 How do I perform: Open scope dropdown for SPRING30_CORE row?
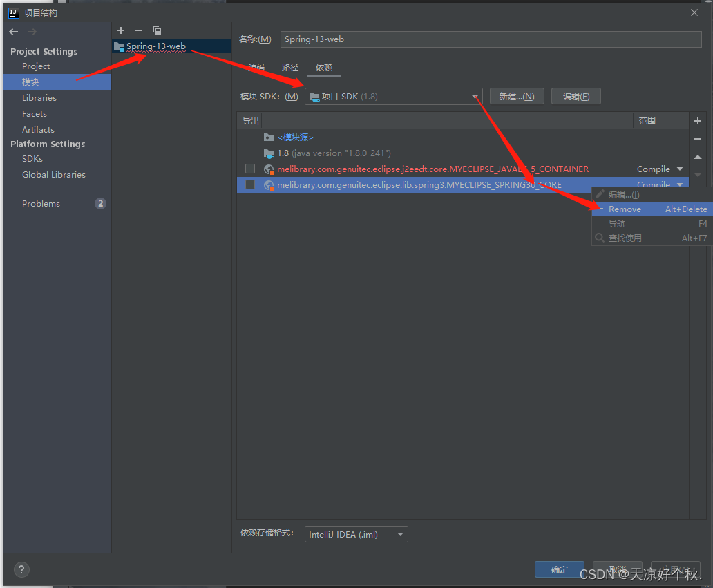tap(680, 184)
